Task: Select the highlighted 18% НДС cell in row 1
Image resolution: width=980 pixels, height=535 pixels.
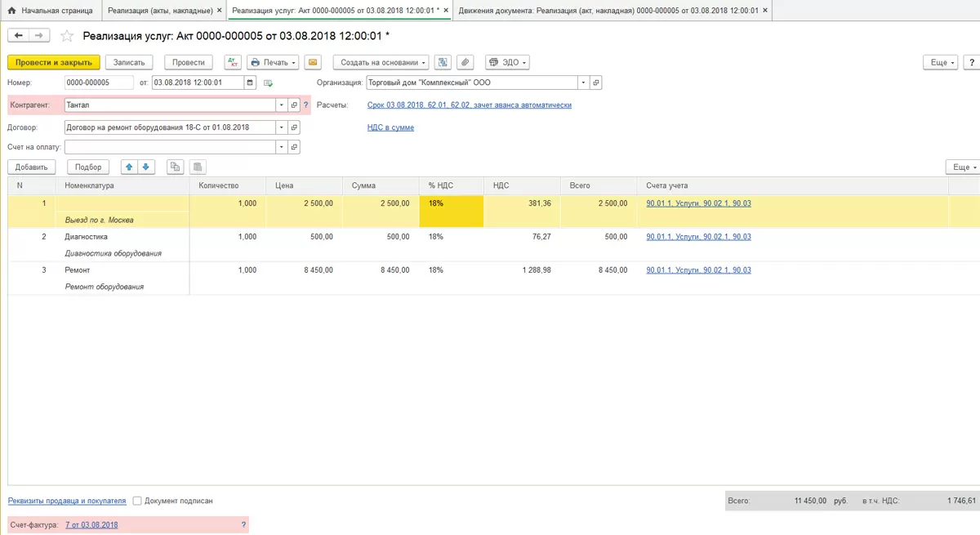Action: coord(451,212)
